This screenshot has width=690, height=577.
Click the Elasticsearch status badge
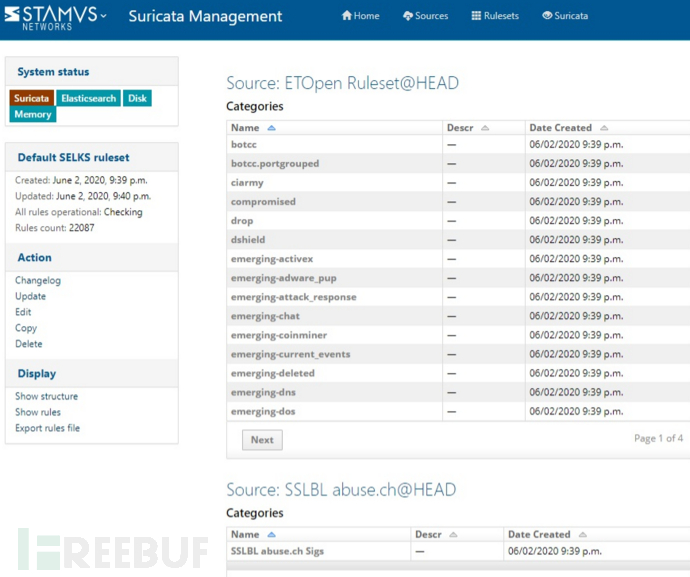click(88, 98)
